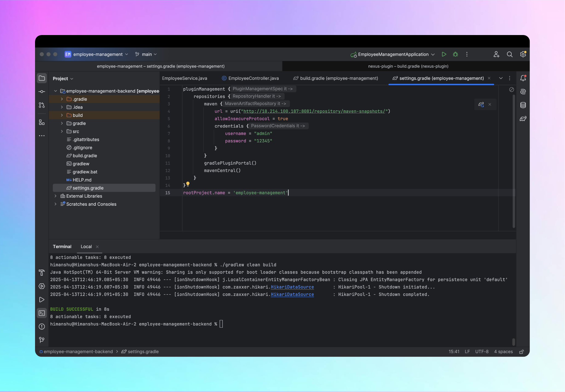
Task: Open Code With Me user icon
Action: (x=497, y=54)
